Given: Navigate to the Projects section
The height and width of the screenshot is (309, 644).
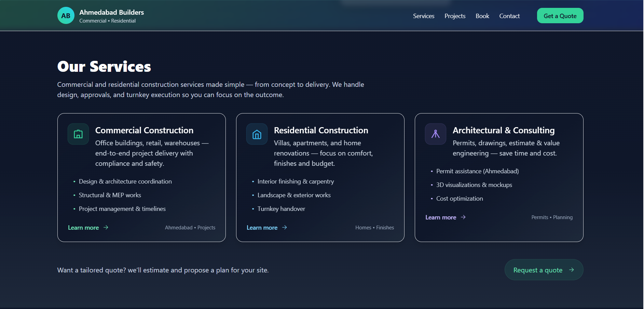Looking at the screenshot, I should [x=455, y=16].
